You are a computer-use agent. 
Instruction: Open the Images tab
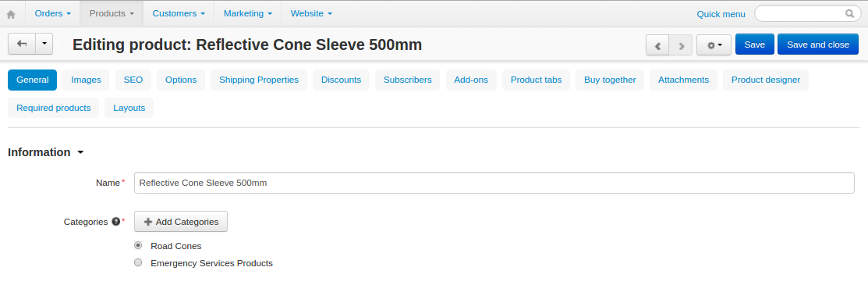(86, 80)
